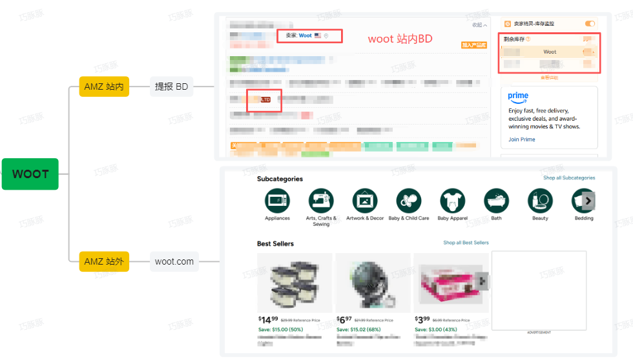Select the Beauty category icon

point(540,201)
